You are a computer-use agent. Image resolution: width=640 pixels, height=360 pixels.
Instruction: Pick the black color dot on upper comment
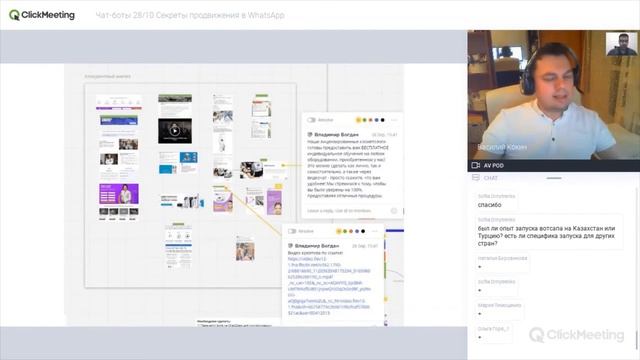tap(382, 120)
